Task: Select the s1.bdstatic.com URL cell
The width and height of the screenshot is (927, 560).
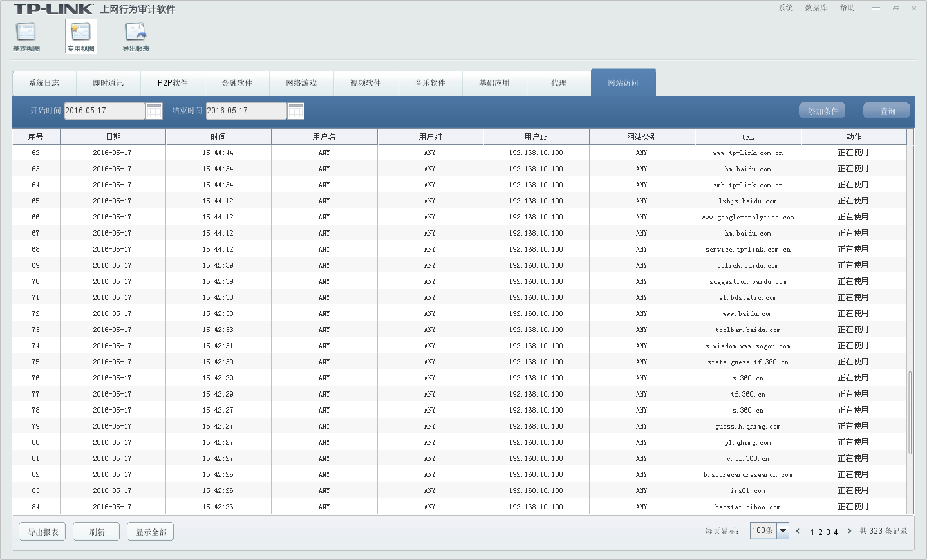Action: coord(748,297)
